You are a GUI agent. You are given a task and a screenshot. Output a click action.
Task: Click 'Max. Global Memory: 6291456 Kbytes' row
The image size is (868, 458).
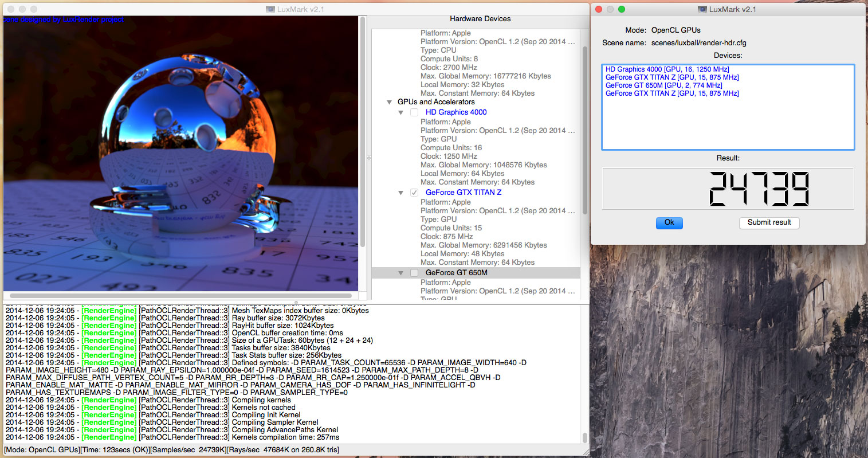484,245
